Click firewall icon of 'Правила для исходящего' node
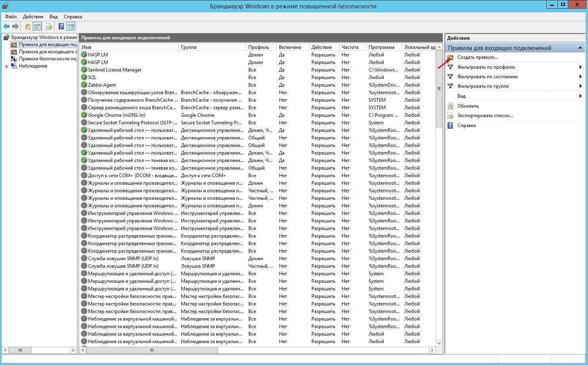The image size is (588, 365). click(x=14, y=52)
